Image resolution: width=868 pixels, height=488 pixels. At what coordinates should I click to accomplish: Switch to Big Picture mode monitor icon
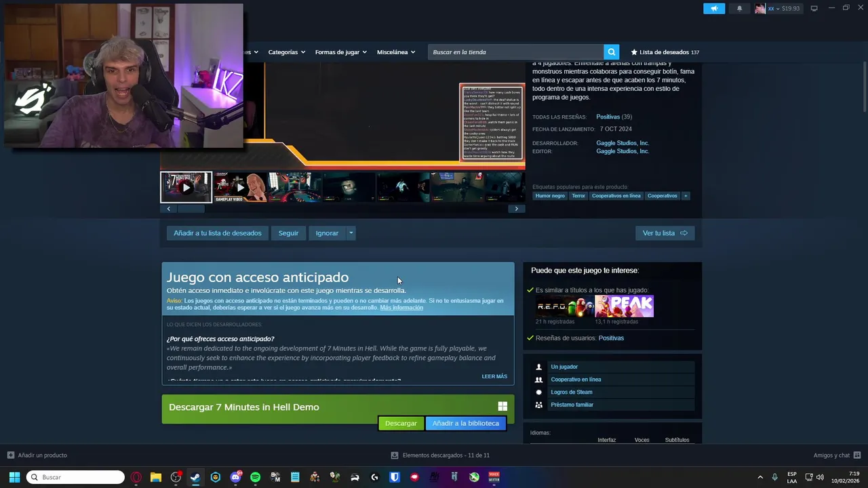click(x=814, y=8)
